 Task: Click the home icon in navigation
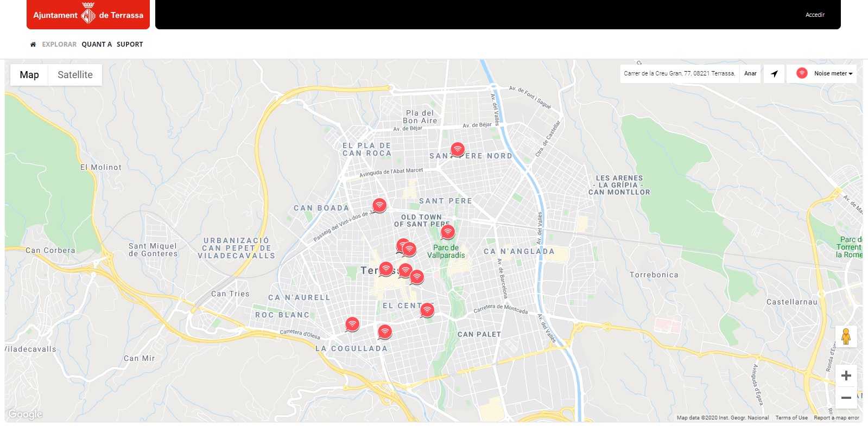[x=33, y=44]
